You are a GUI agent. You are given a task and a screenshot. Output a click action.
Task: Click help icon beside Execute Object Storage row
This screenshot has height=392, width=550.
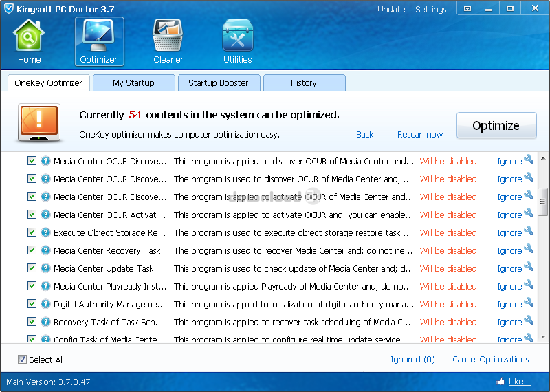(45, 232)
